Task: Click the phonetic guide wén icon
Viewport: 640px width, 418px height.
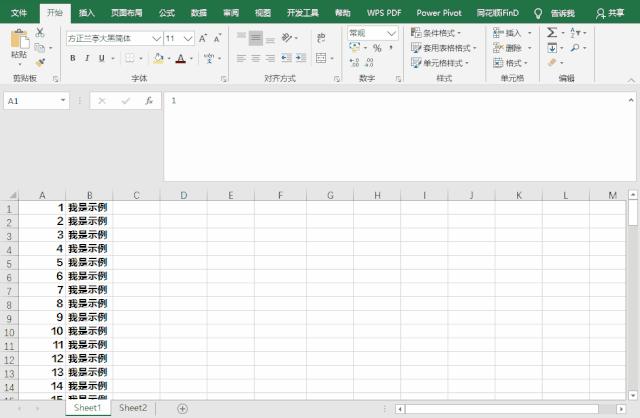Action: (x=209, y=58)
